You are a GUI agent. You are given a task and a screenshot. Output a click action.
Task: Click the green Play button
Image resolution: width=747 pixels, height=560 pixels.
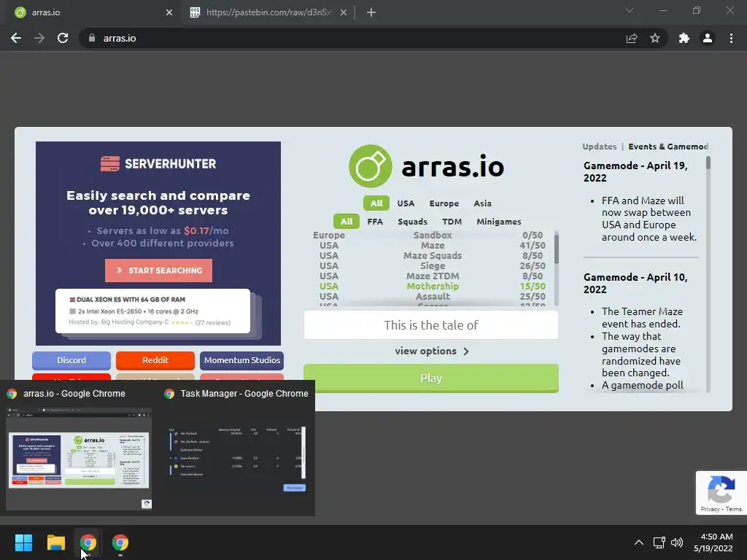(x=430, y=378)
